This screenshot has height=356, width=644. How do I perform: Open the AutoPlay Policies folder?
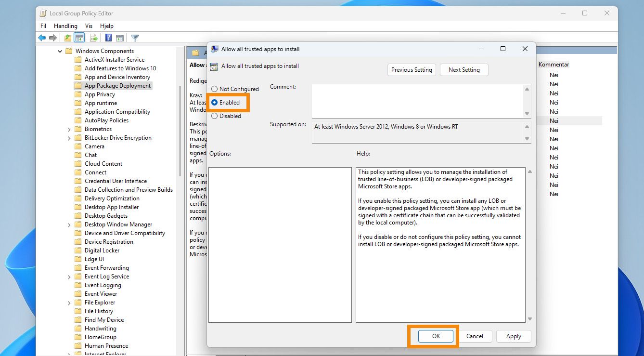106,120
